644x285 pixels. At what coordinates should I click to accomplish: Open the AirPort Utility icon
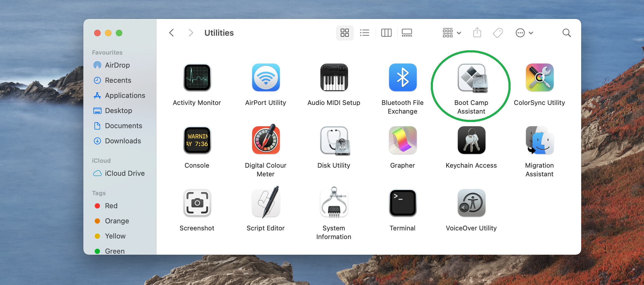(266, 78)
